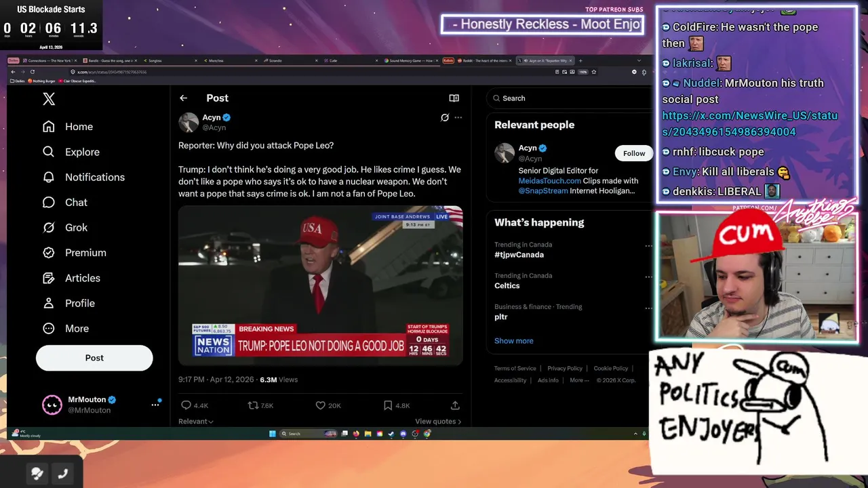Screen dimensions: 868x488
Task: Open Premium in the sidebar
Action: click(74, 253)
